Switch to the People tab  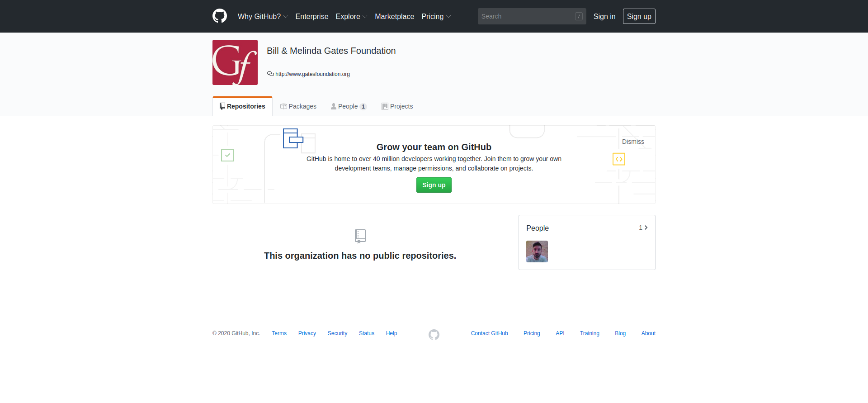[x=349, y=106]
